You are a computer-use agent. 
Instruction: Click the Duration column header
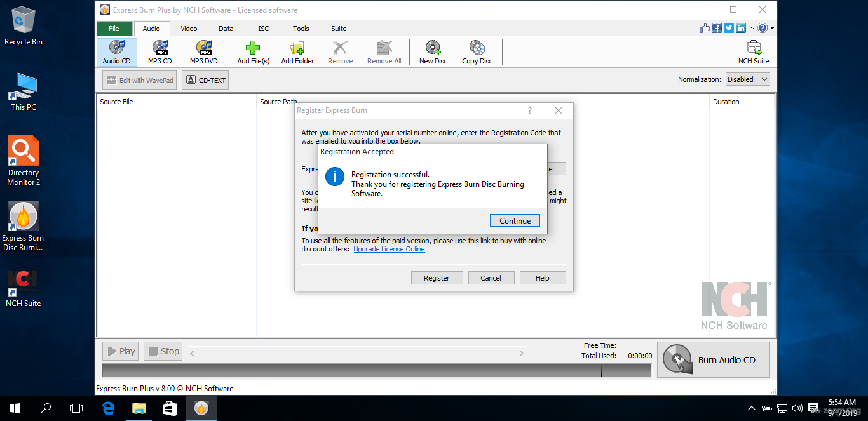742,102
